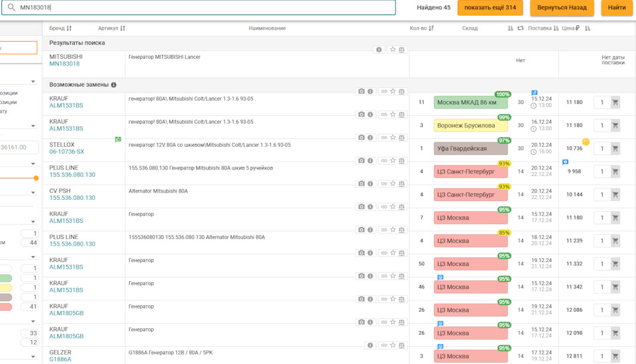This screenshot has width=636, height=364.
Task: Click the orange price slider handle
Action: coord(36,178)
